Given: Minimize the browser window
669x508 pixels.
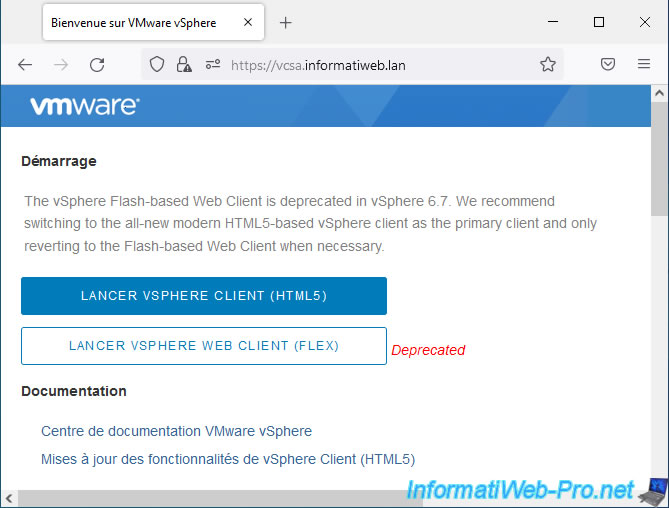Looking at the screenshot, I should 553,22.
